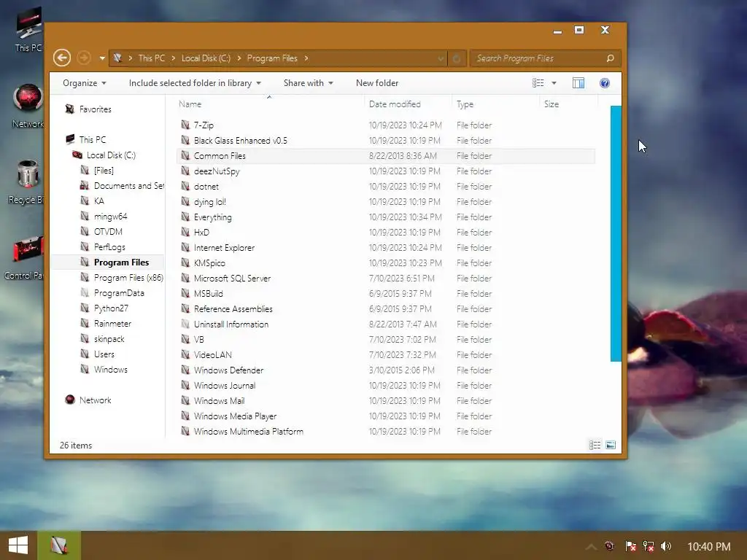
Task: Click the dotnet folder icon
Action: tap(185, 186)
